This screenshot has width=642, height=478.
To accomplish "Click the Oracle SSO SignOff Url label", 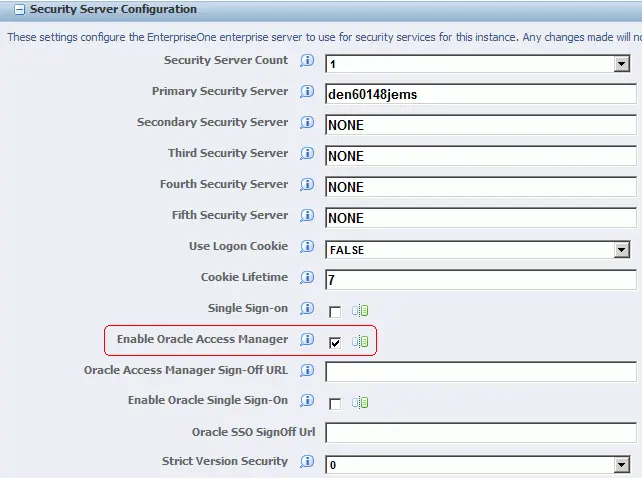I will point(253,432).
